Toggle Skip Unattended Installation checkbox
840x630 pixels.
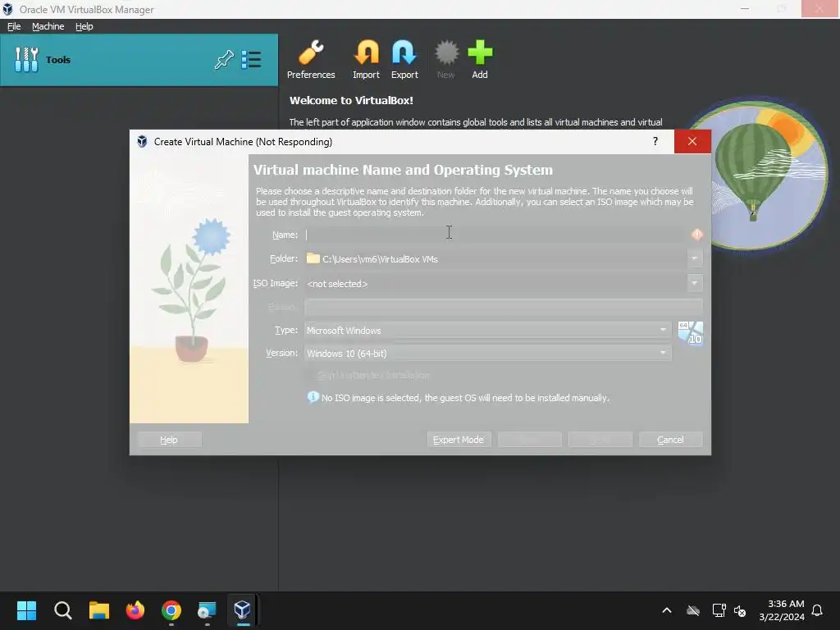[x=309, y=375]
